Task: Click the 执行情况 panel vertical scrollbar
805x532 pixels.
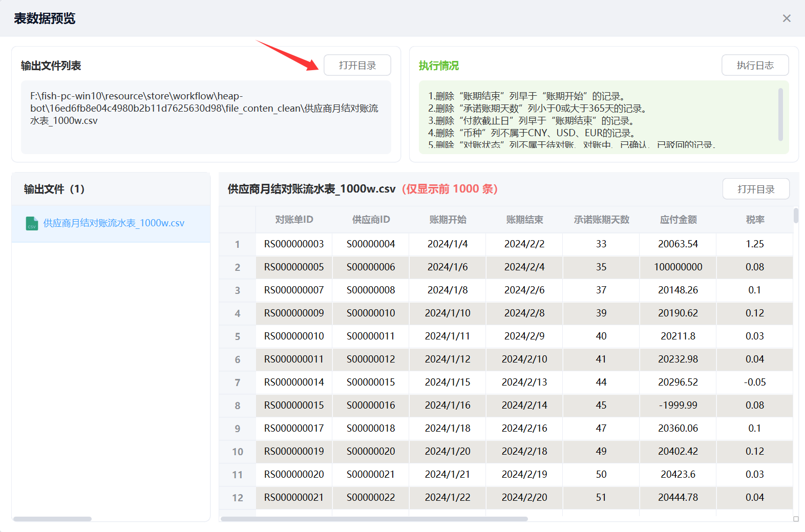Action: (780, 114)
